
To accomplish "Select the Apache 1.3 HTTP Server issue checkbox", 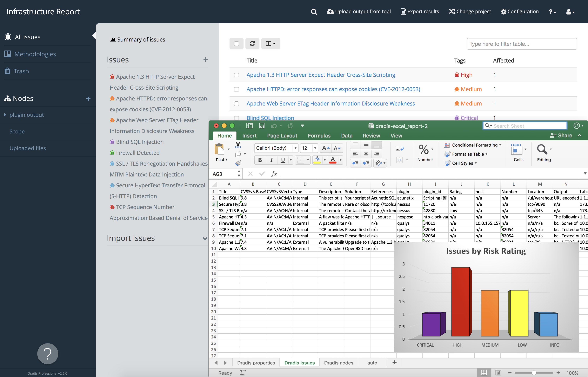I will (x=236, y=75).
